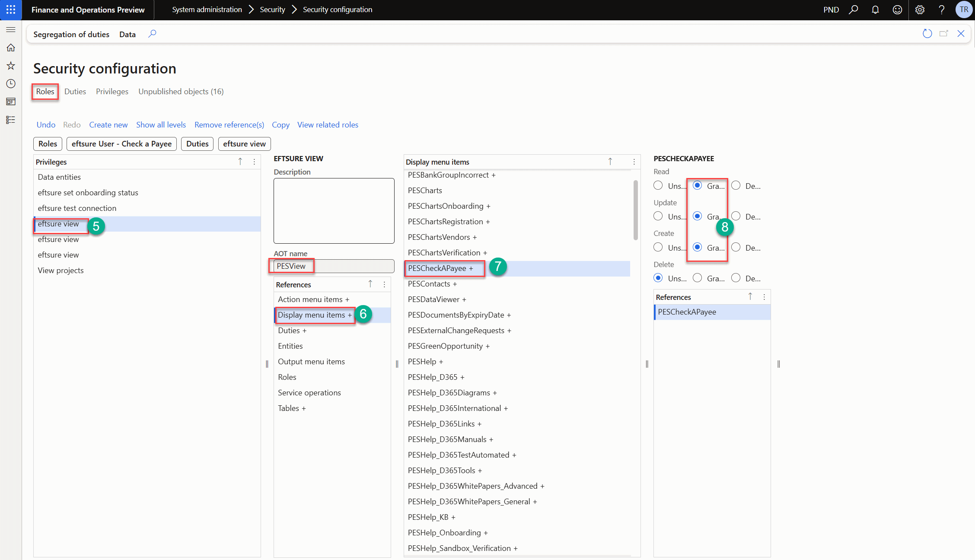975x560 pixels.
Task: Select Unset for Delete permission
Action: (x=658, y=278)
